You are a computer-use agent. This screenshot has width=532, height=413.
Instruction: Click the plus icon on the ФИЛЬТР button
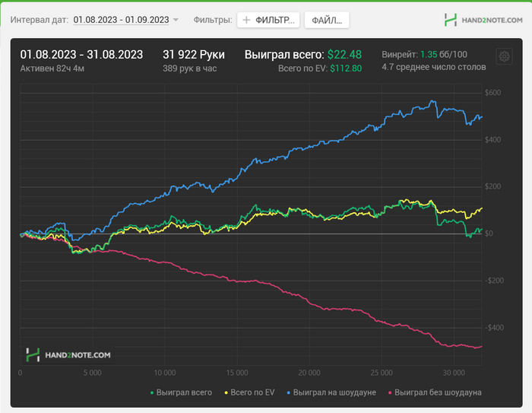247,20
